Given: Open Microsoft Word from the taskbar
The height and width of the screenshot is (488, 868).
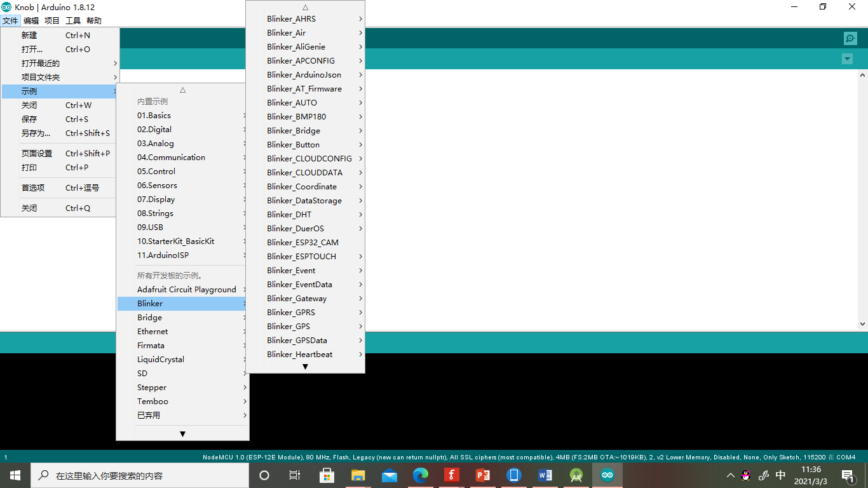Looking at the screenshot, I should point(545,475).
